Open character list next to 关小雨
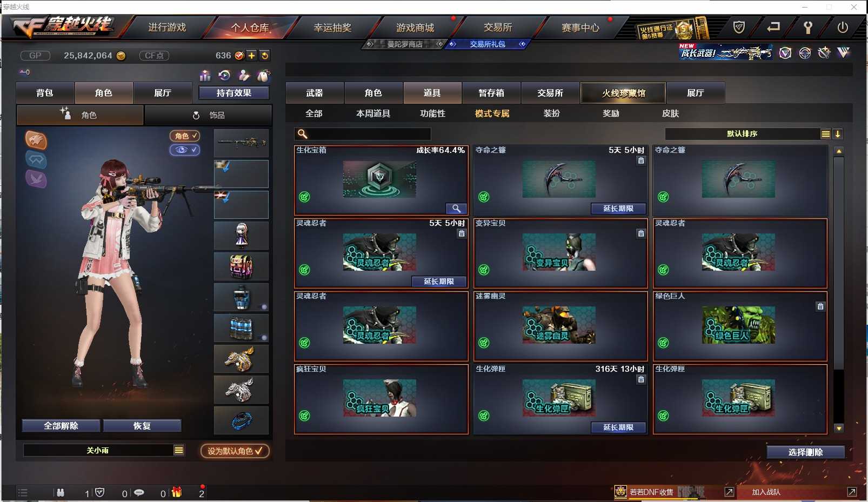 click(179, 450)
